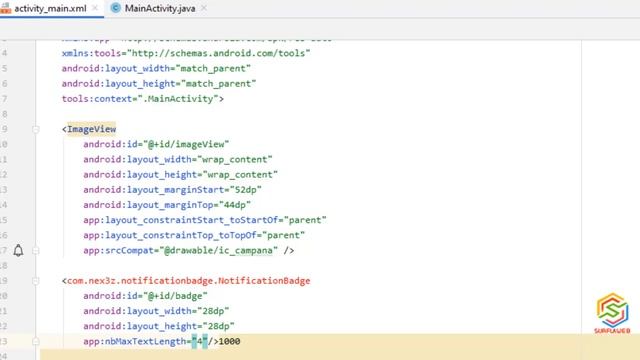Image resolution: width=640 pixels, height=360 pixels.
Task: Click the "@+id/imageView" value
Action: (186, 144)
